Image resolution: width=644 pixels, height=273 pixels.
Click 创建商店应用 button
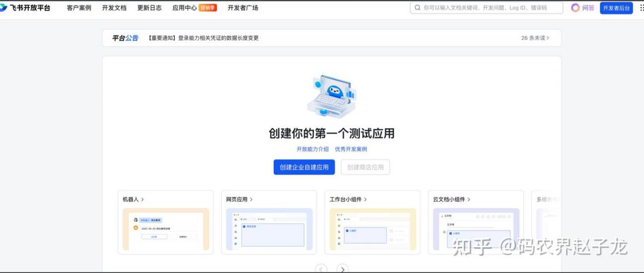(x=365, y=167)
